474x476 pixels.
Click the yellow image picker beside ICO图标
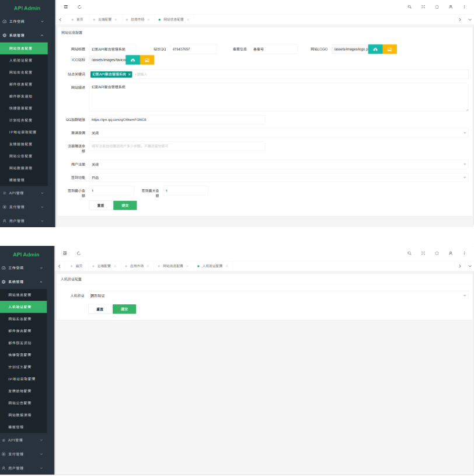147,60
